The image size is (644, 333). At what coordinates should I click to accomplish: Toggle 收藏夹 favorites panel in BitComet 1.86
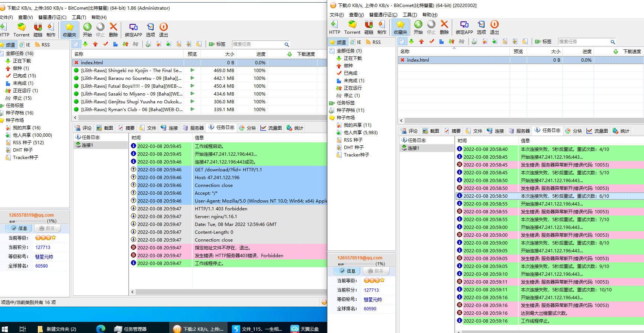tap(69, 30)
